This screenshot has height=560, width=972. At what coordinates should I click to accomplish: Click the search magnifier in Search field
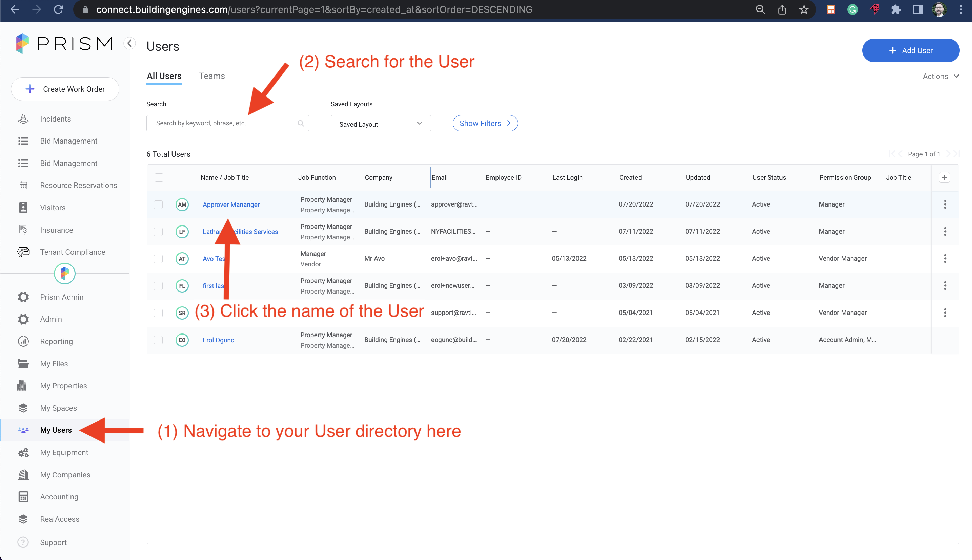pos(301,123)
